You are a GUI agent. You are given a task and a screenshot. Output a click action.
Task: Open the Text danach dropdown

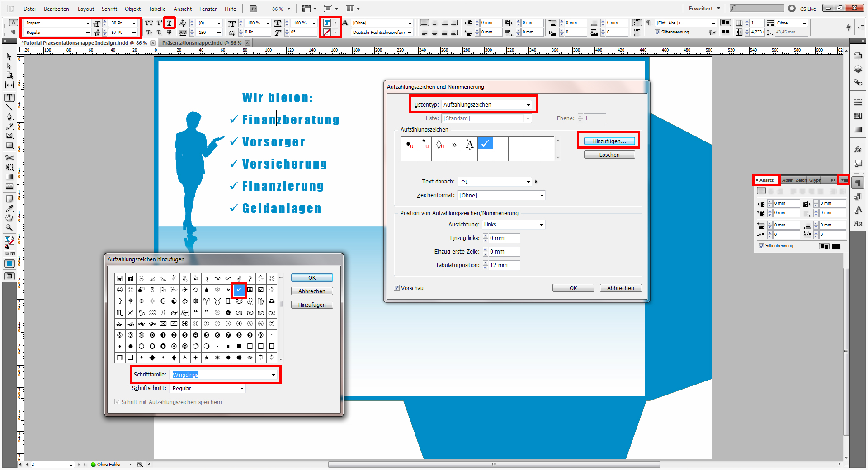[x=527, y=181]
